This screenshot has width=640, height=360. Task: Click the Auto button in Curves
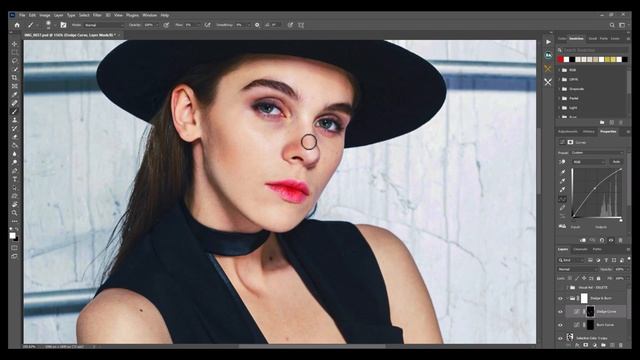pyautogui.click(x=616, y=162)
